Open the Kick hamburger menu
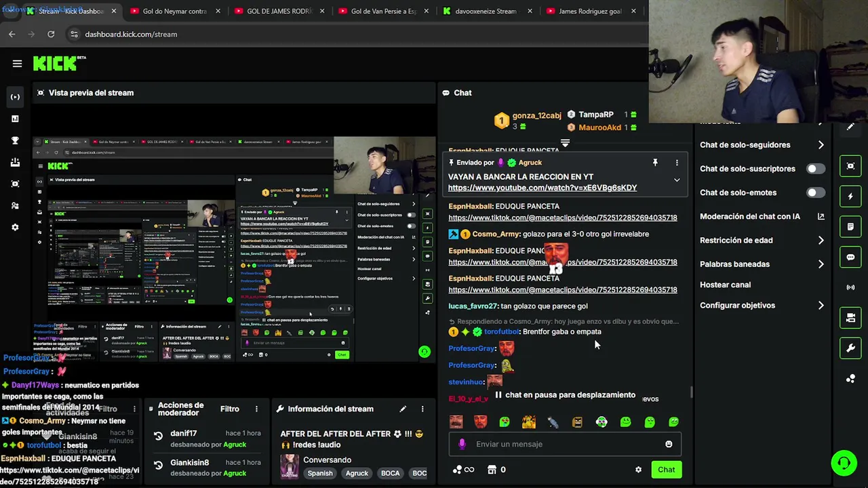 (17, 64)
